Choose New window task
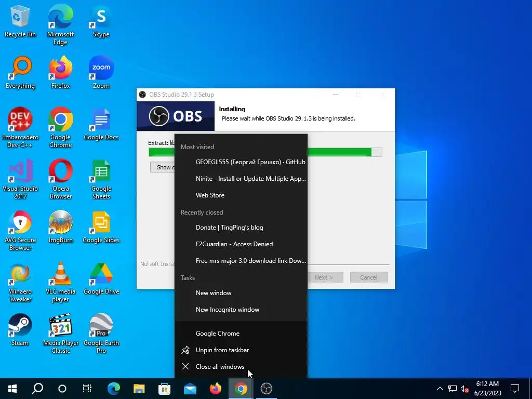532x399 pixels. (x=241, y=293)
